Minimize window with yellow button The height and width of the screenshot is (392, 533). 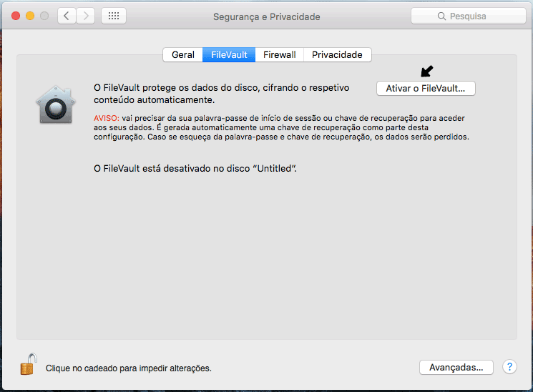[30, 16]
